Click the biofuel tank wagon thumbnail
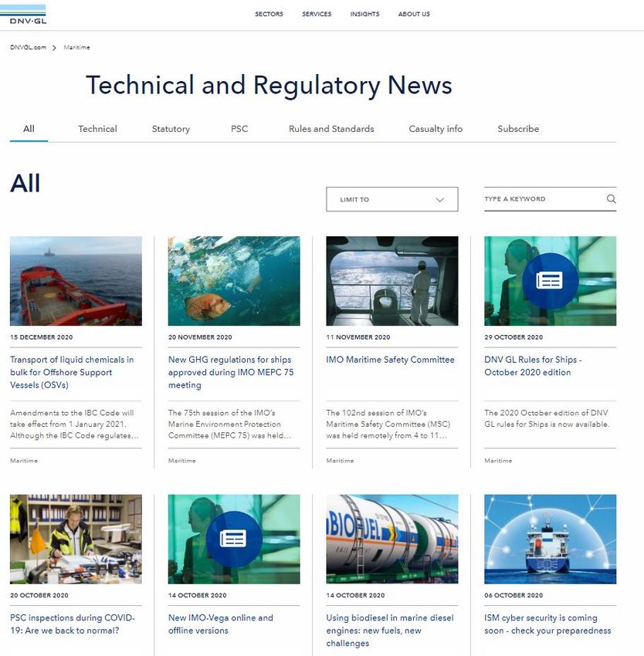644x656 pixels. [x=392, y=539]
